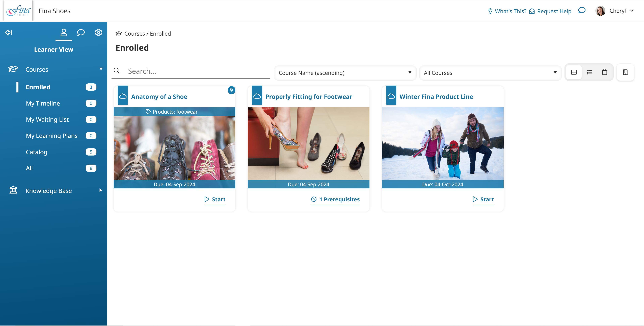Start the Winter Fina Product Line course
This screenshot has width=644, height=326.
point(483,199)
